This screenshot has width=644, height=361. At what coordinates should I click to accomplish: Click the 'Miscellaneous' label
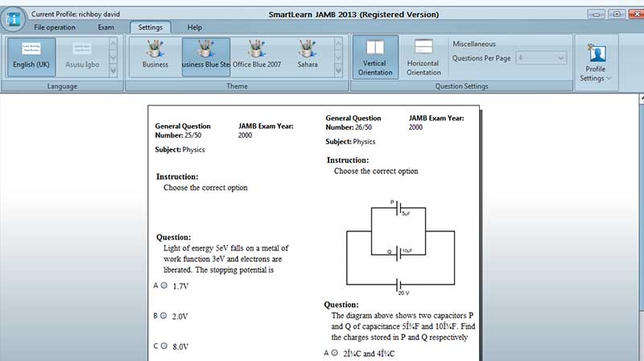[474, 44]
